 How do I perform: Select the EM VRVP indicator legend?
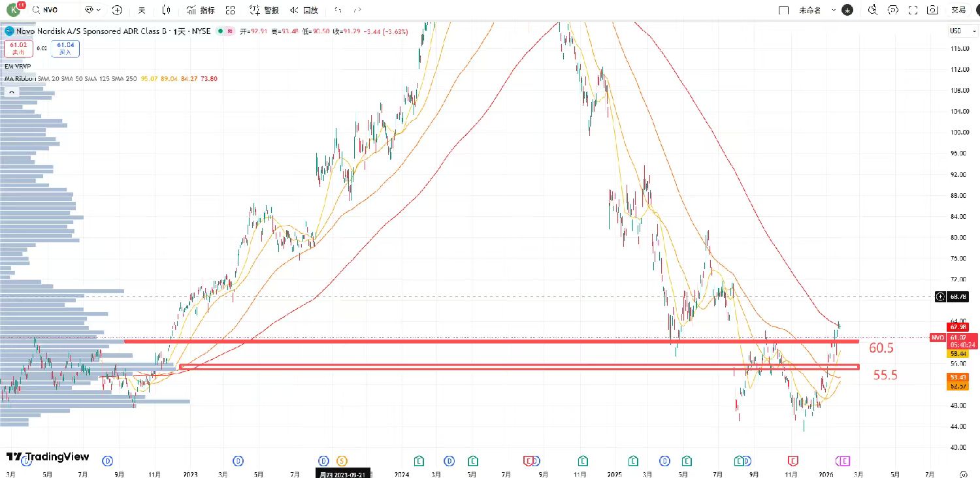18,66
